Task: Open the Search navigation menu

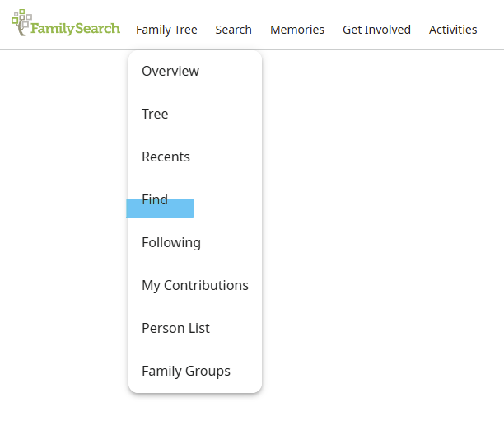Action: tap(233, 30)
